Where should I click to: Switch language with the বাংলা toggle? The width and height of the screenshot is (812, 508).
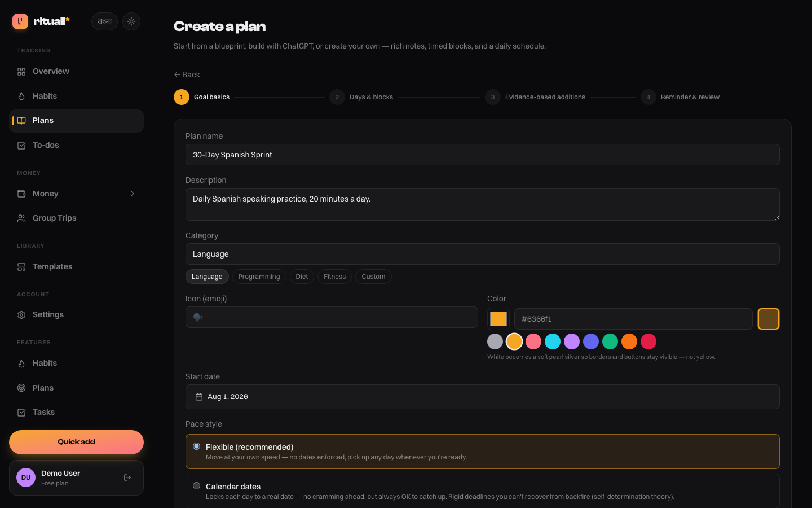(x=104, y=21)
